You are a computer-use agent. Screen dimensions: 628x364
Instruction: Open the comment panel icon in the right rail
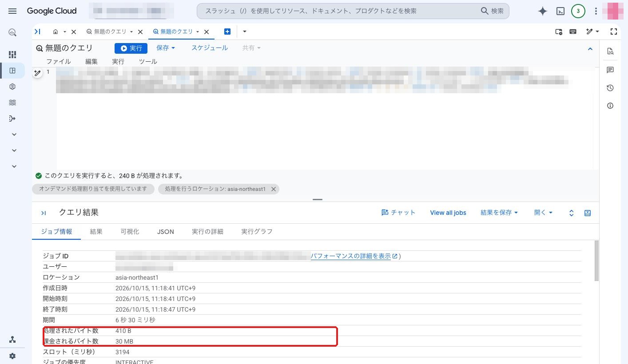(x=610, y=70)
